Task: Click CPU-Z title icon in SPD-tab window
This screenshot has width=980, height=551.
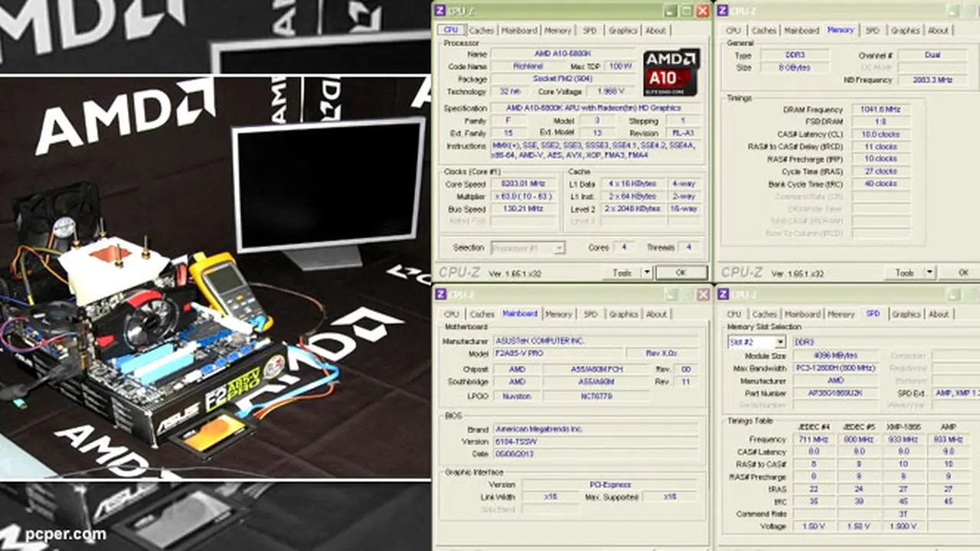Action: [x=722, y=295]
